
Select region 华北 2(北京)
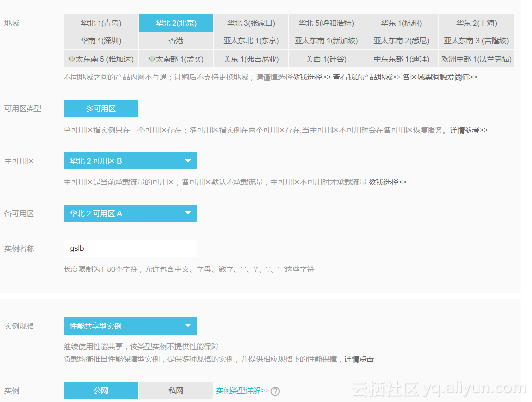pos(176,23)
